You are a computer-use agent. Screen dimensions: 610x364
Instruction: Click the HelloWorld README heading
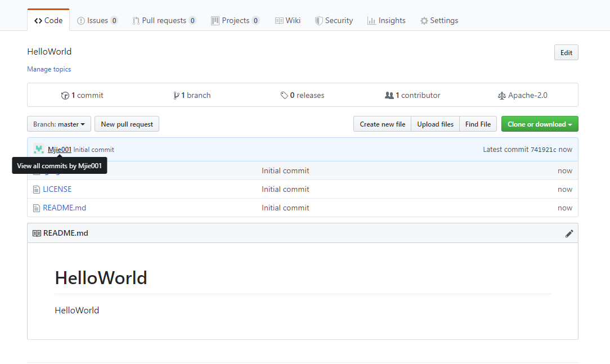[101, 278]
